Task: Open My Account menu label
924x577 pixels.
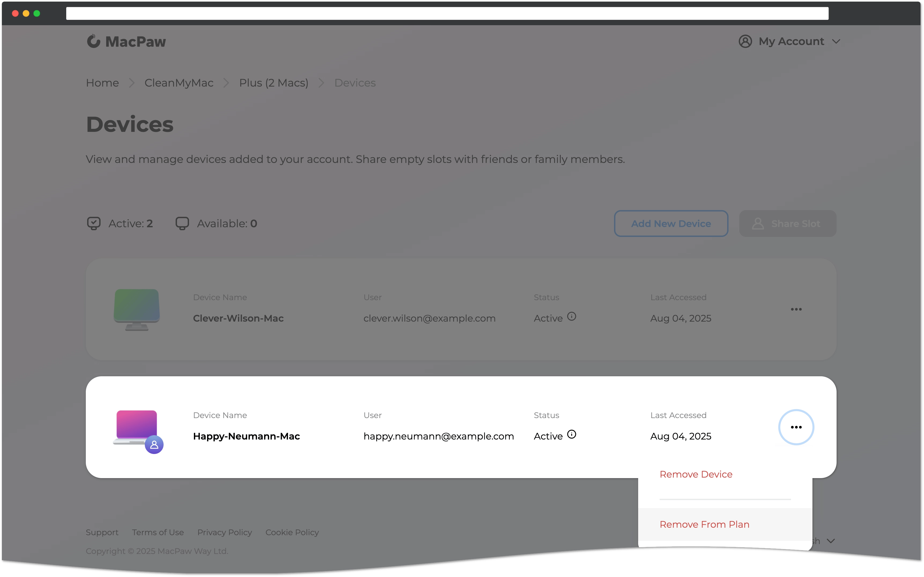Action: [791, 41]
